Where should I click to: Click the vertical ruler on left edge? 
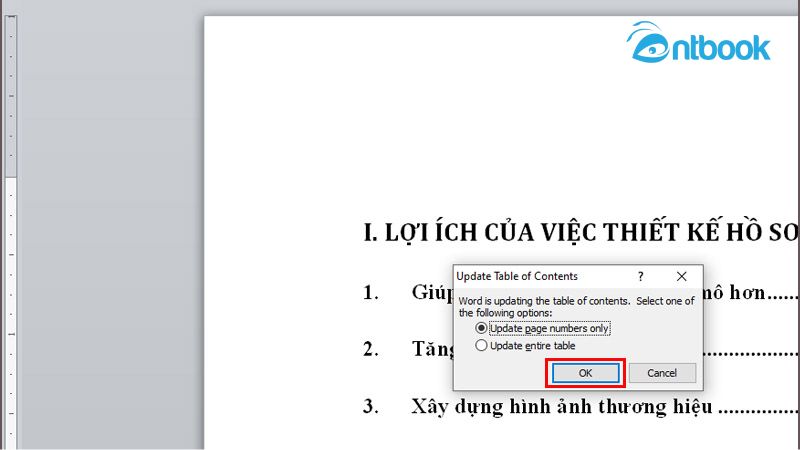coord(11,233)
